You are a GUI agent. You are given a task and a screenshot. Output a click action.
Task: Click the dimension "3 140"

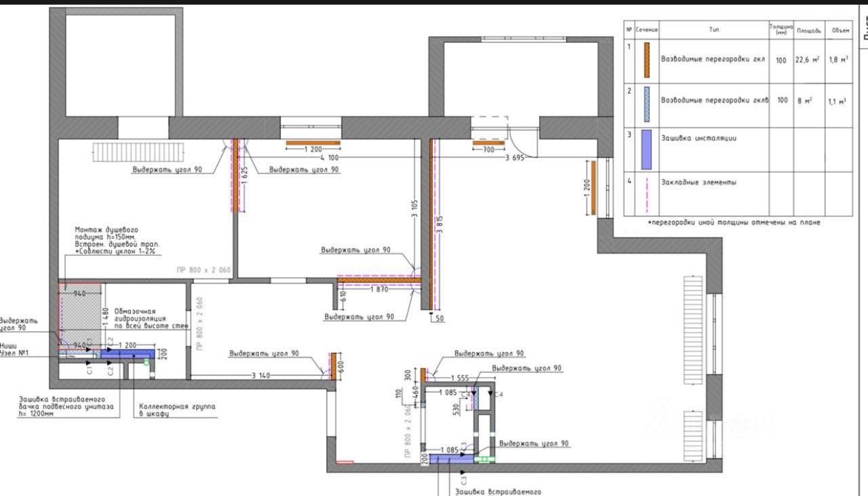[262, 375]
